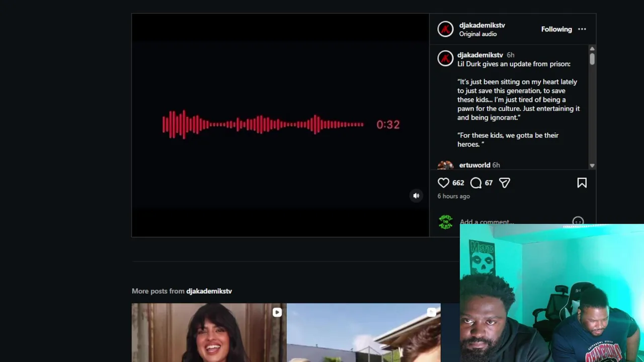This screenshot has height=362, width=644.
Task: Open the three-dot more options menu
Action: (x=582, y=29)
